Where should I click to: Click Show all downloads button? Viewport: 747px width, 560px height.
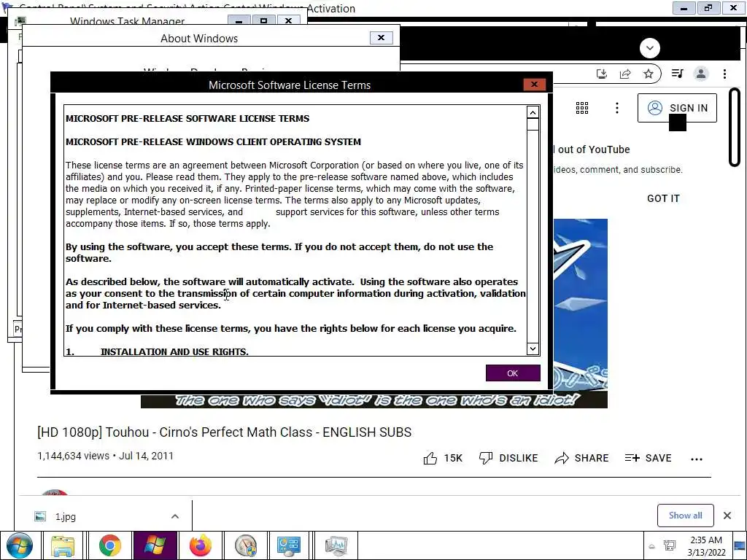(685, 516)
